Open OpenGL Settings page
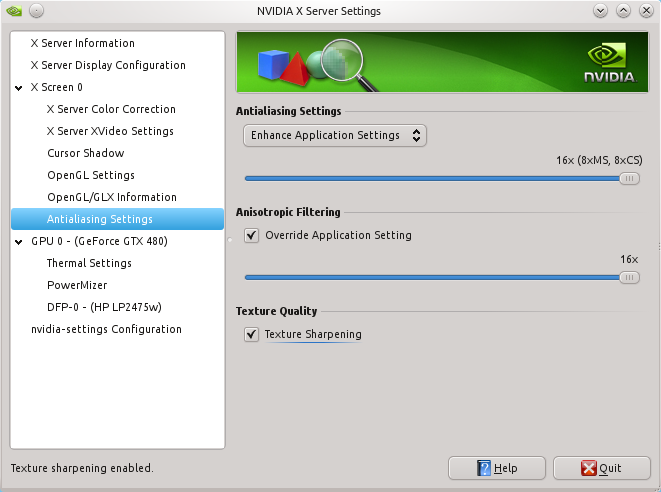 point(91,175)
